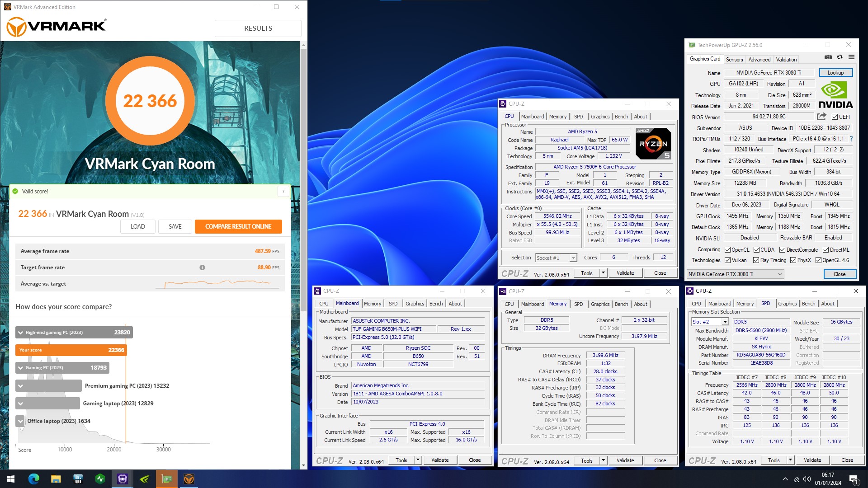Open Tools dropdown arrow in CPU-Z Mainboard window
The image size is (868, 488).
pos(418,460)
